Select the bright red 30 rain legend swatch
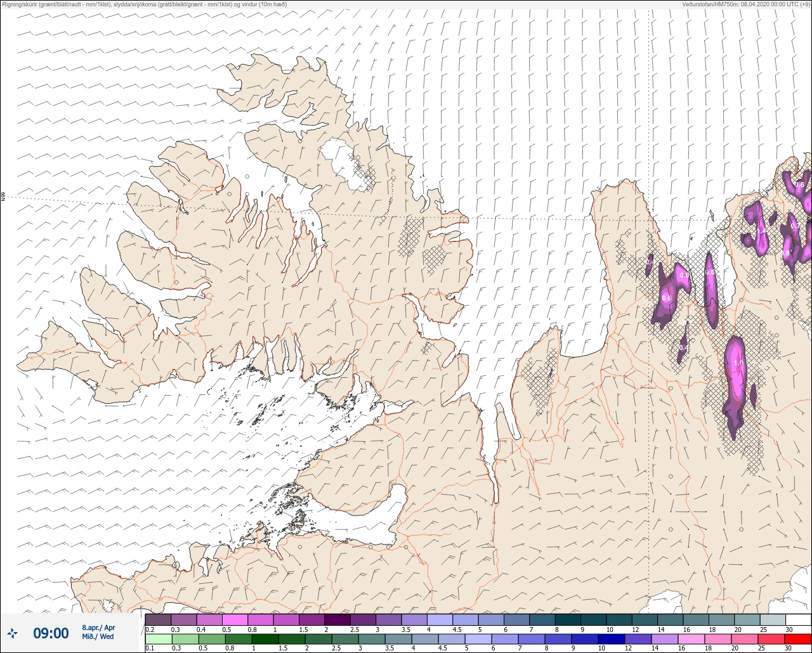Screen dimensions: 812x653 (798, 638)
